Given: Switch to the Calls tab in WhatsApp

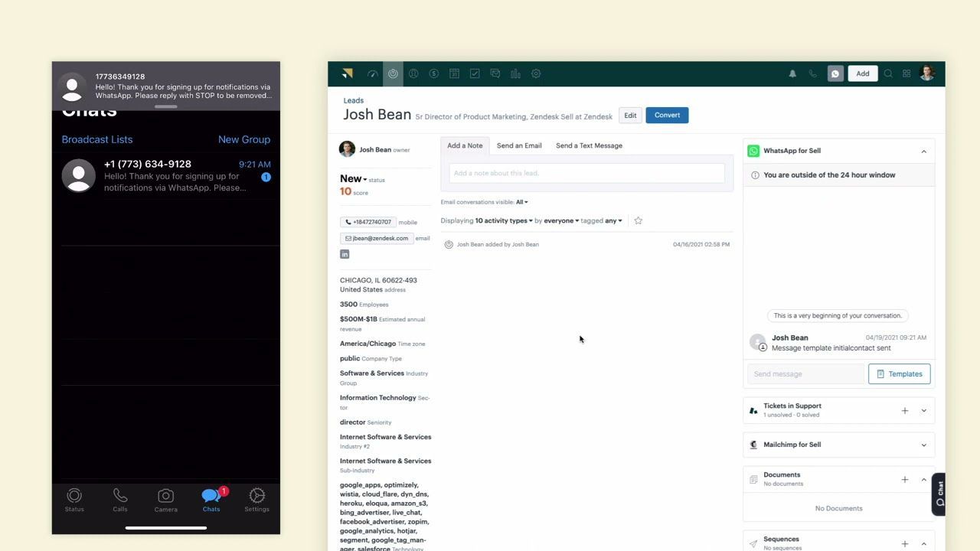Looking at the screenshot, I should [x=120, y=500].
